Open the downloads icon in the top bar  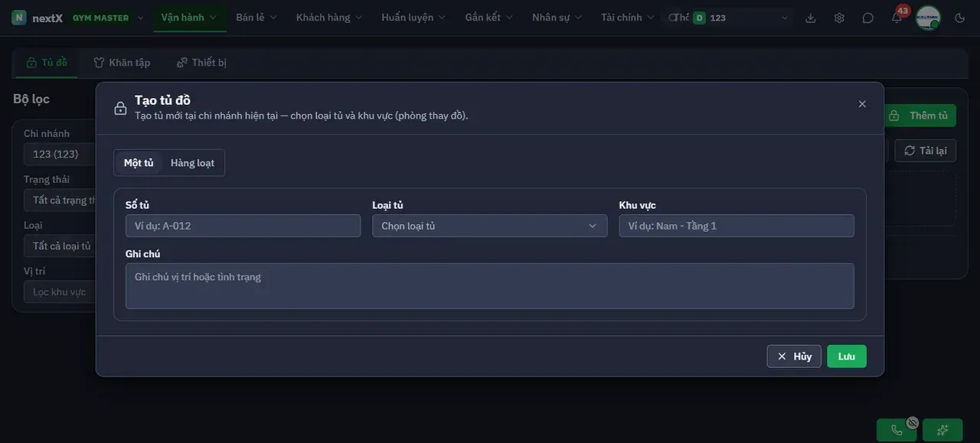click(x=811, y=18)
